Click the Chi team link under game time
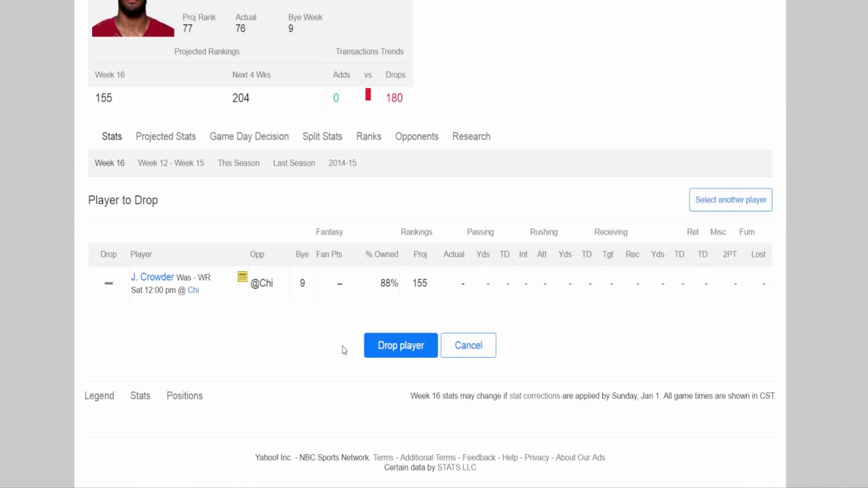This screenshot has height=488, width=868. pyautogui.click(x=193, y=290)
